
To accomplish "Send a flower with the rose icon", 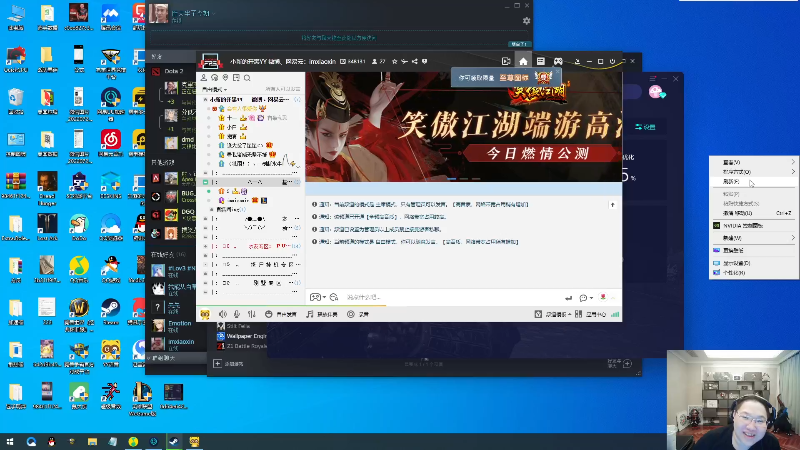I will [x=603, y=297].
